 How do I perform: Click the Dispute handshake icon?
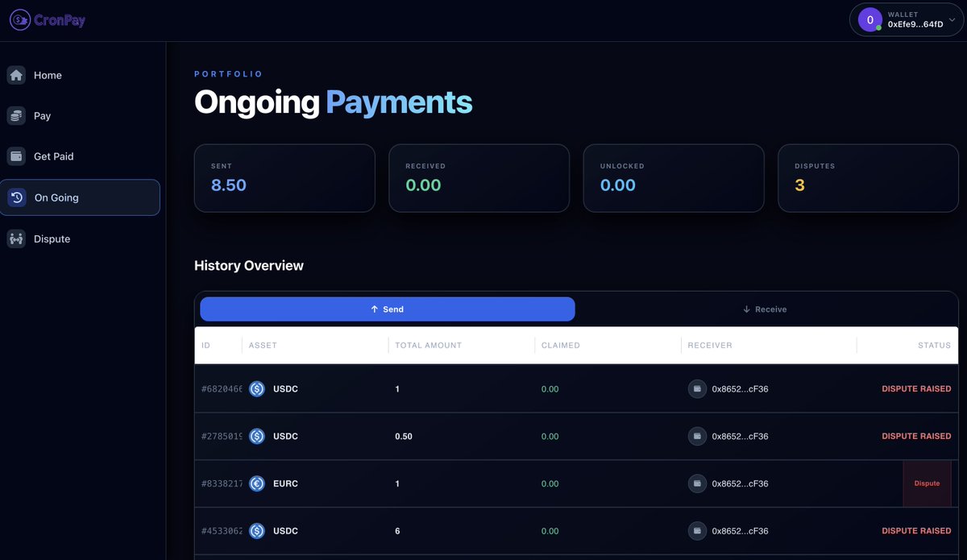[x=16, y=239]
